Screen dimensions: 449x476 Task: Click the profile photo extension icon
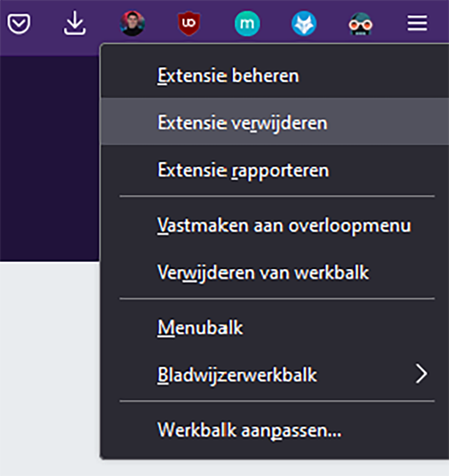(132, 23)
